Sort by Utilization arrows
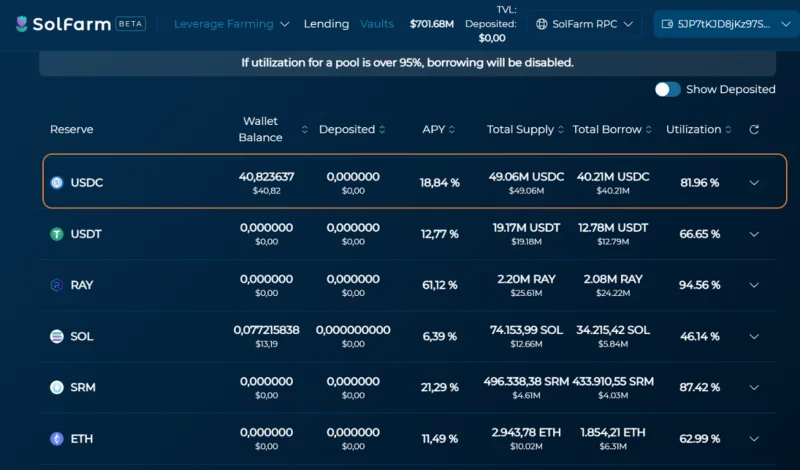 pyautogui.click(x=729, y=130)
